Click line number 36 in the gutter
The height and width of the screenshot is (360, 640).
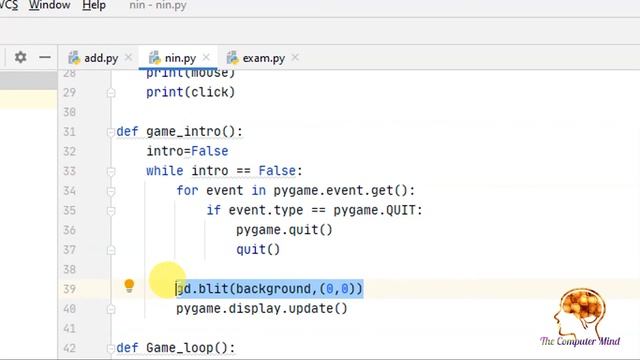[69, 230]
